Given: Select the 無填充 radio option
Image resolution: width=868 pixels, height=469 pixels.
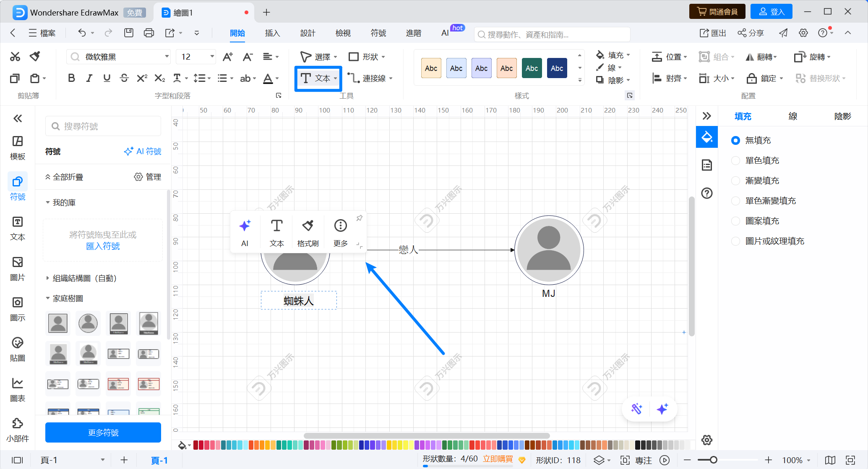Looking at the screenshot, I should [x=735, y=140].
